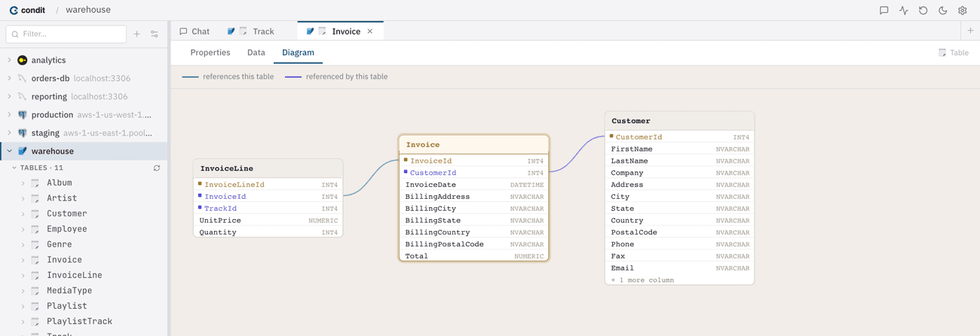Open the Data subtab
Screen dimensions: 980x336
tap(256, 53)
